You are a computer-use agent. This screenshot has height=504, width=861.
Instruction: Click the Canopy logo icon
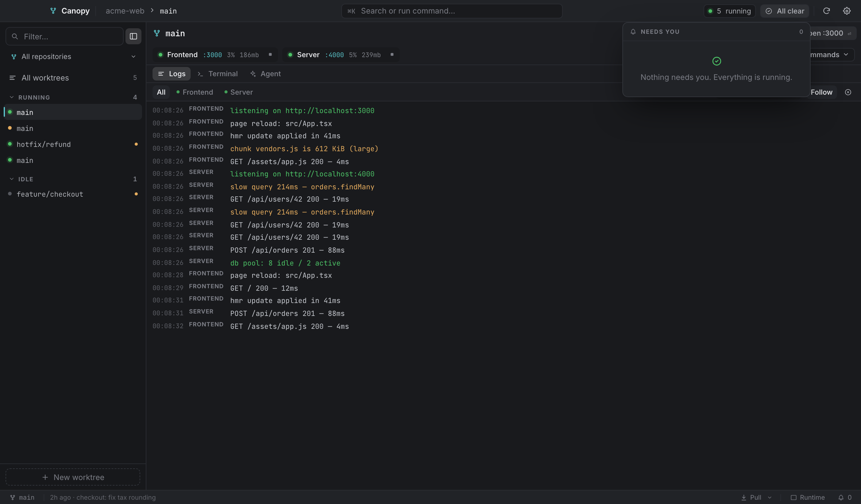tap(53, 11)
